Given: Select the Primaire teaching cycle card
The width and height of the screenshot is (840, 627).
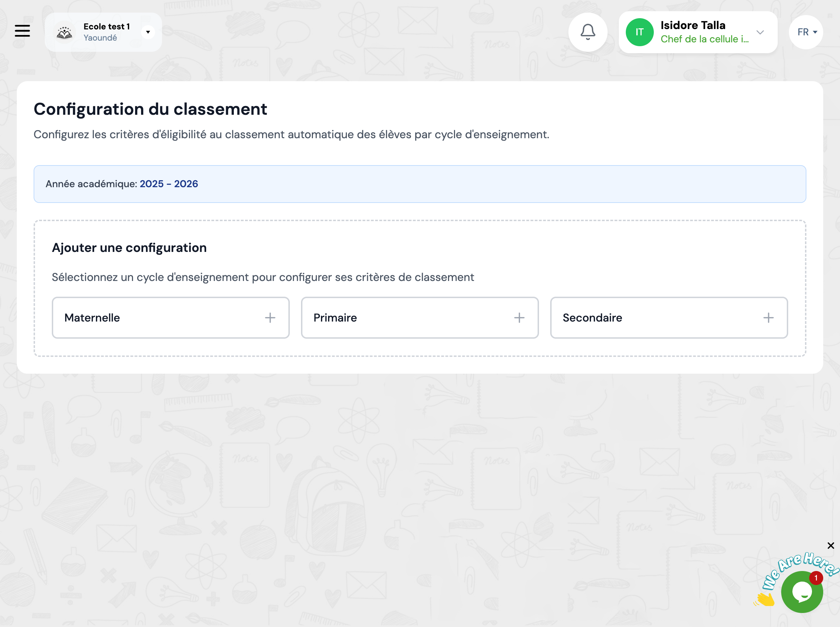Looking at the screenshot, I should point(419,317).
